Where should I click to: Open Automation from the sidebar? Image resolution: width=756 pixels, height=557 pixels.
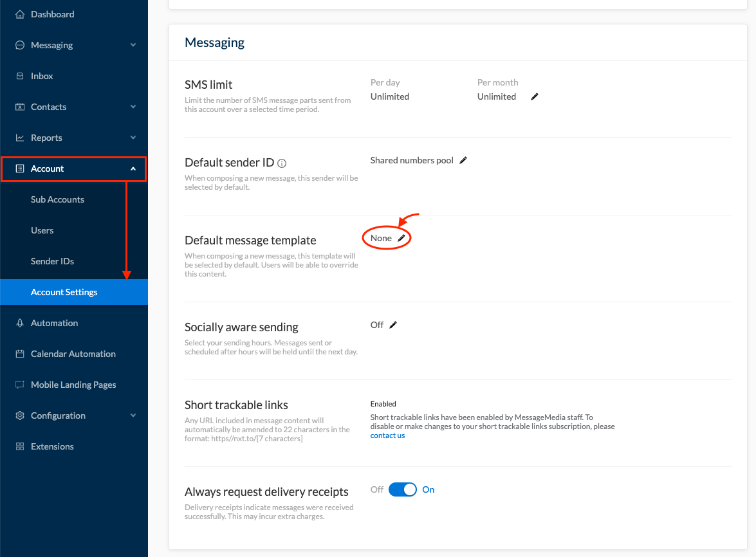pyautogui.click(x=54, y=323)
